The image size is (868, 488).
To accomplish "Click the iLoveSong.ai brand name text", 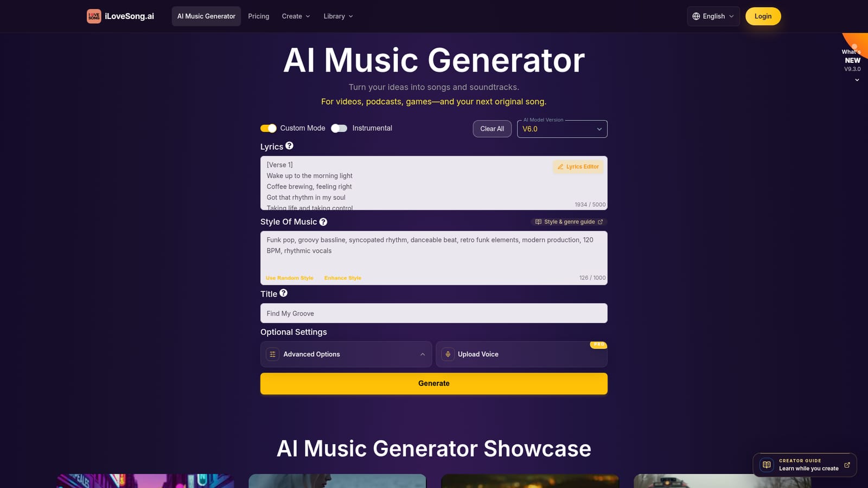I will tap(129, 16).
